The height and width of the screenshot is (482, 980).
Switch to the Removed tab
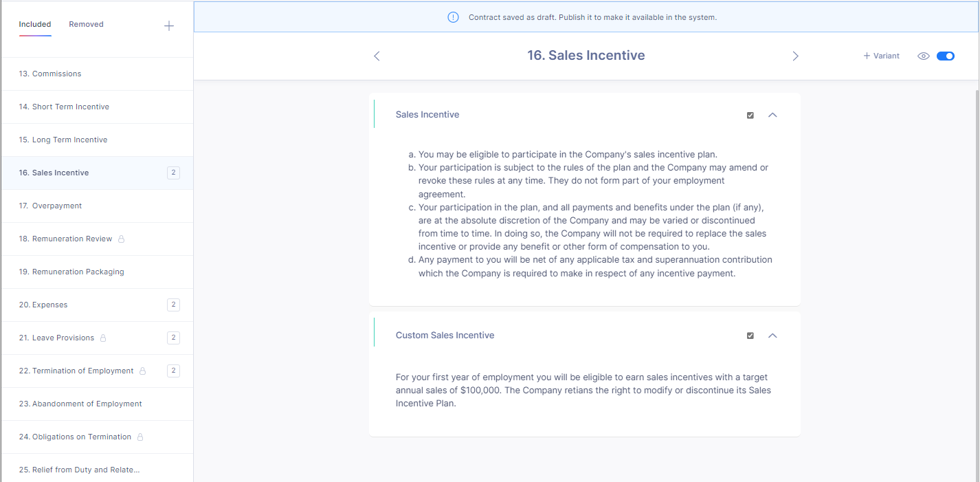click(86, 24)
